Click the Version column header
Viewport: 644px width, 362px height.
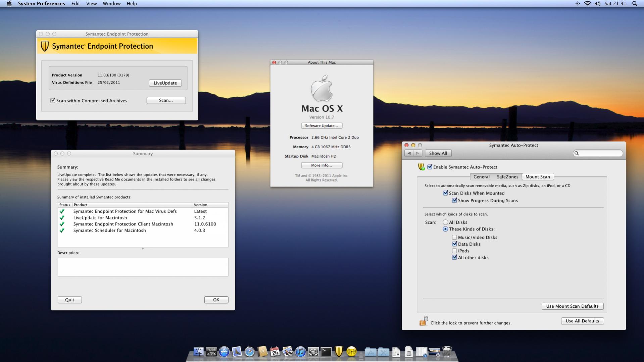[x=210, y=205]
